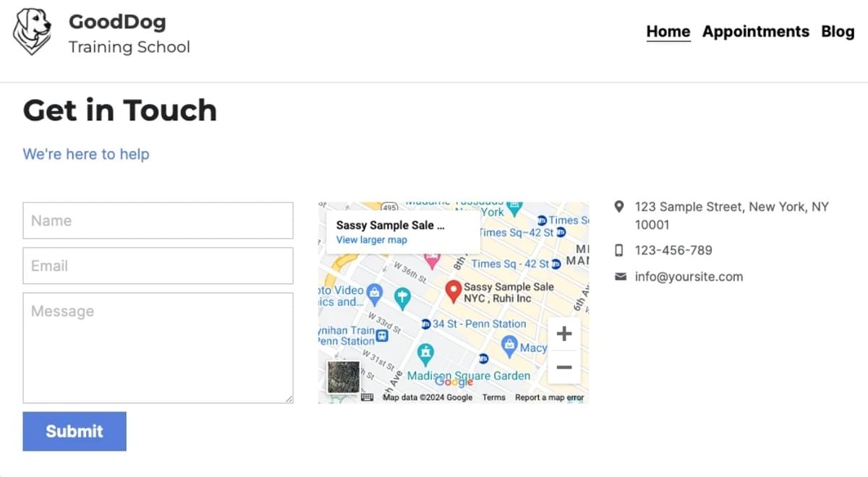Go to the Home page
This screenshot has width=868, height=477.
(668, 32)
